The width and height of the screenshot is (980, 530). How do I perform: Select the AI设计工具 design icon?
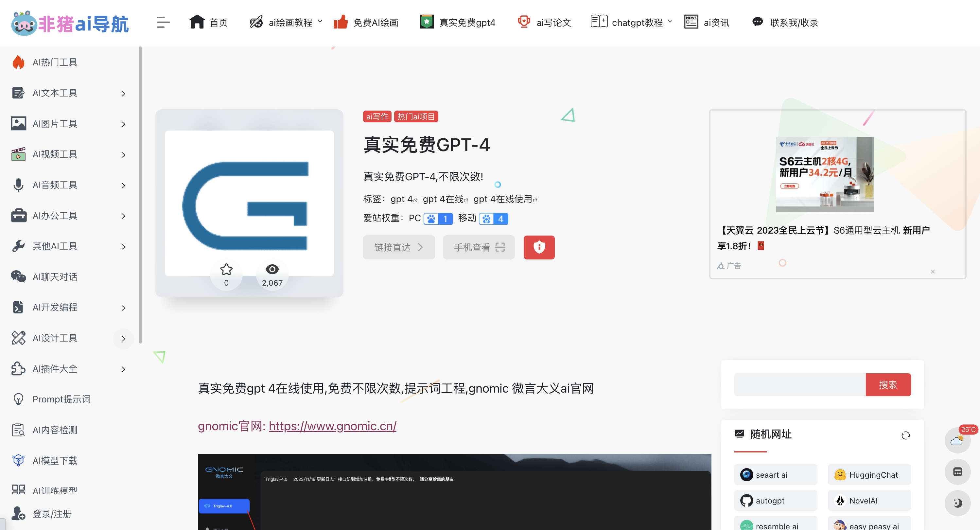(18, 338)
